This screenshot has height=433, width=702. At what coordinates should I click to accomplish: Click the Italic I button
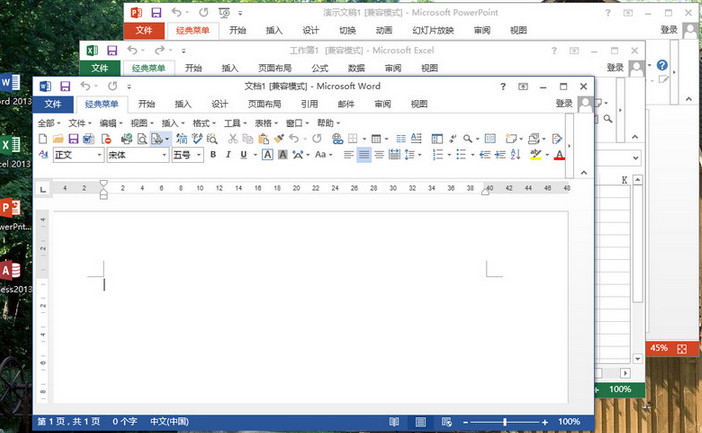(x=228, y=155)
